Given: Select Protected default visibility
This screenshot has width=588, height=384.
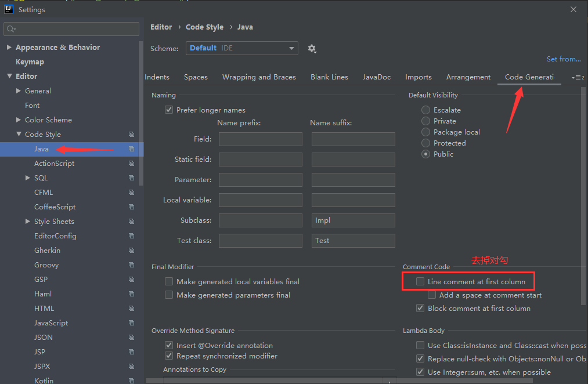Looking at the screenshot, I should point(425,143).
